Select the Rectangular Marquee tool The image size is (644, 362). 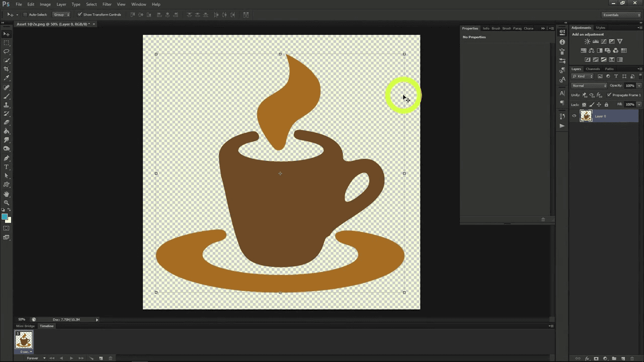click(x=7, y=43)
